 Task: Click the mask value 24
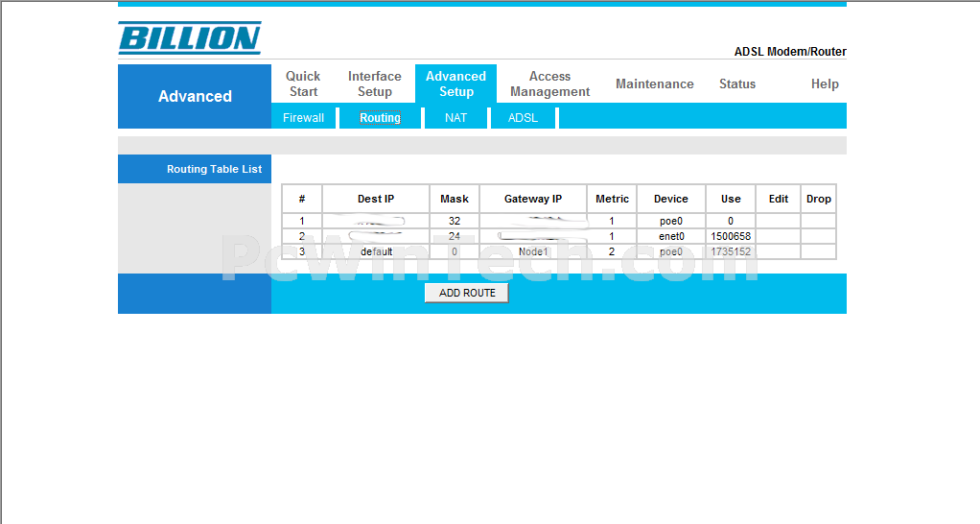coord(455,236)
